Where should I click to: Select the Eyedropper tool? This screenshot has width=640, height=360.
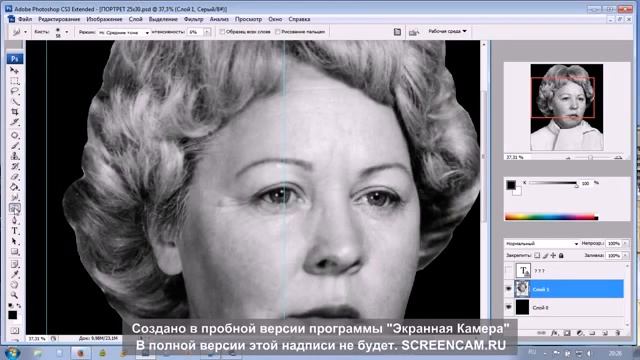pos(14,274)
